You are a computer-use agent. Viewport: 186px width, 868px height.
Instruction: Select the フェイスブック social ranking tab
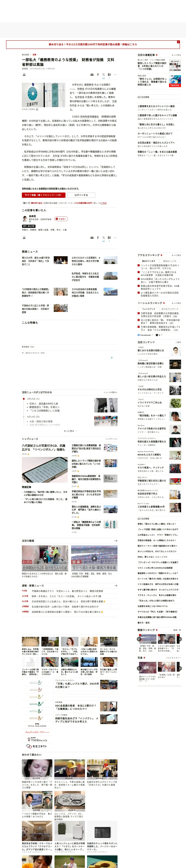click(148, 309)
